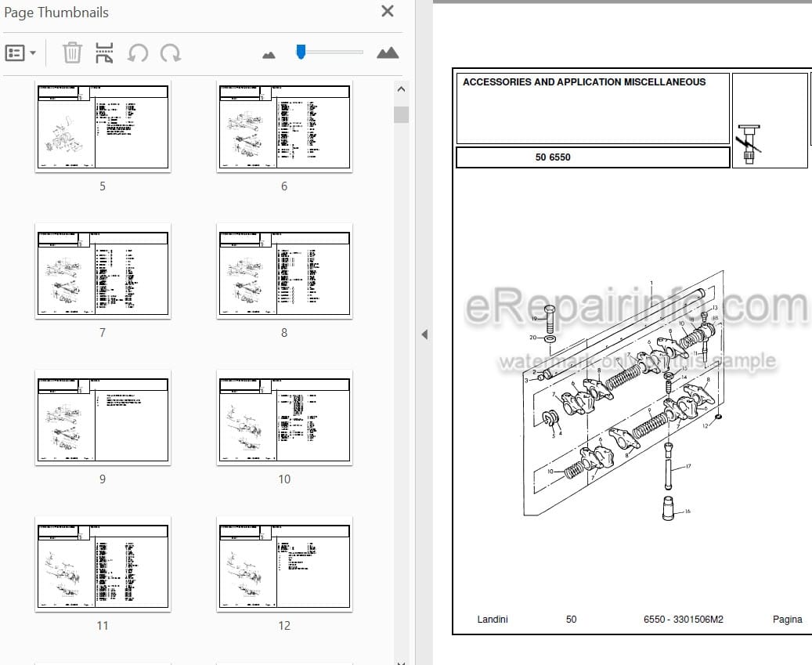Collapse the navigation pane with left arrow
812x665 pixels.
point(424,334)
